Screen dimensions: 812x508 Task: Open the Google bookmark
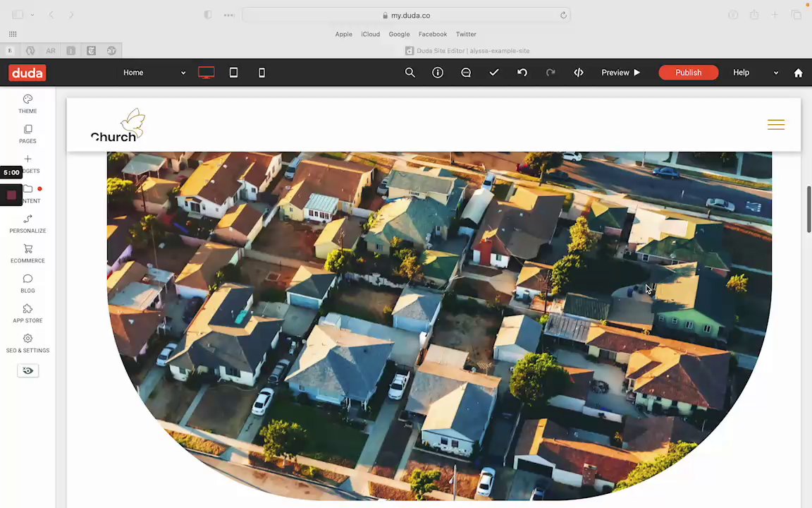point(399,34)
